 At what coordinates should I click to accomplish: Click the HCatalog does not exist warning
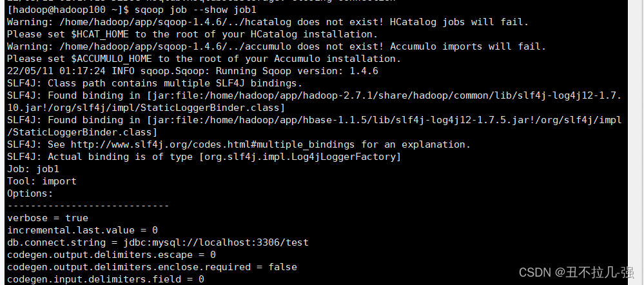(268, 22)
